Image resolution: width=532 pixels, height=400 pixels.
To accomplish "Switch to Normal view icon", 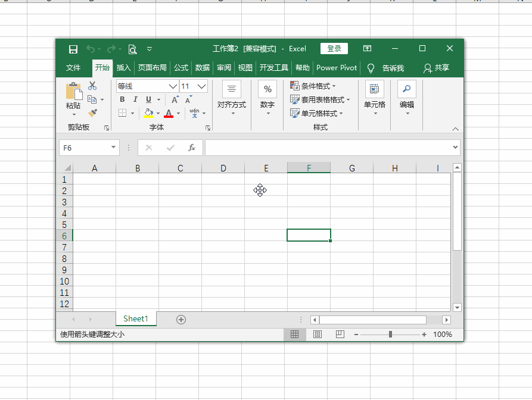I will [x=294, y=335].
